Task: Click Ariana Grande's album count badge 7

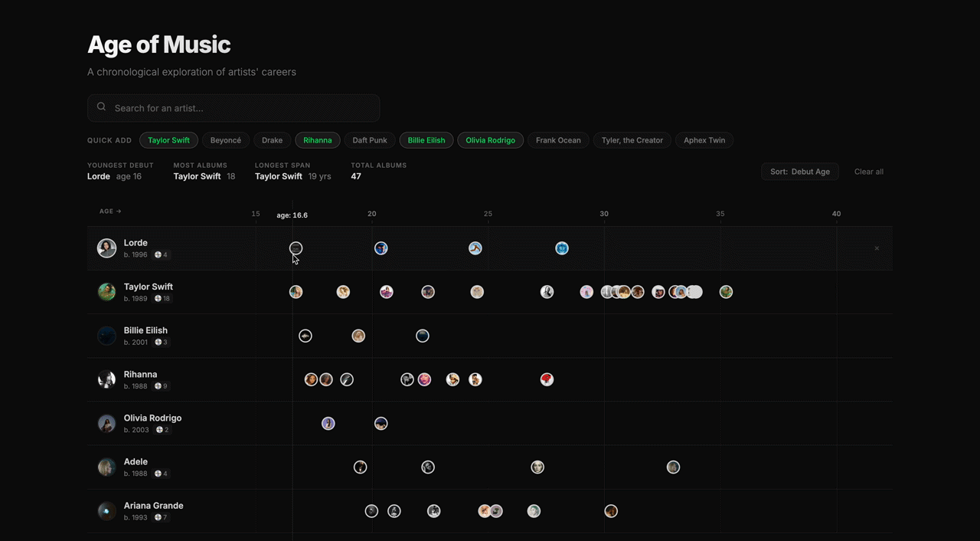Action: (x=162, y=518)
